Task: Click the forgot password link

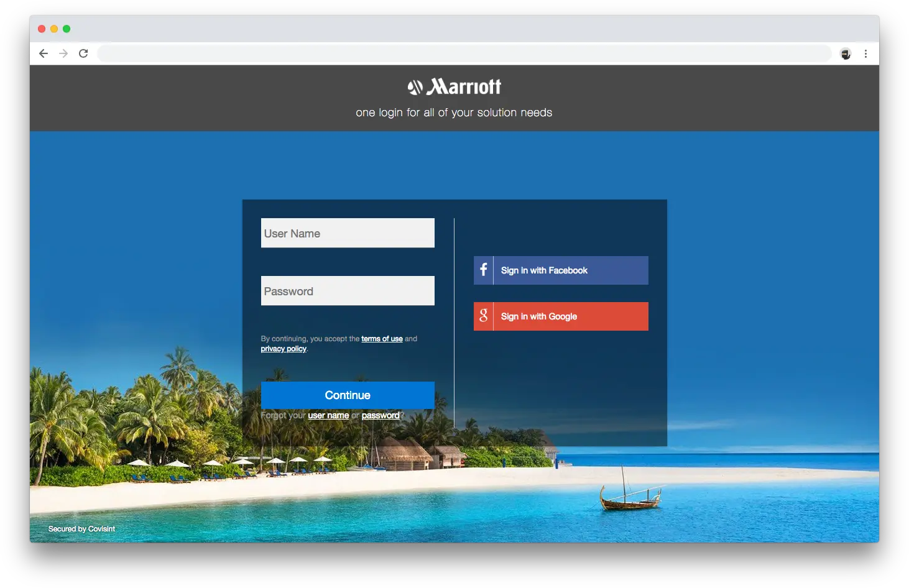Action: point(381,415)
